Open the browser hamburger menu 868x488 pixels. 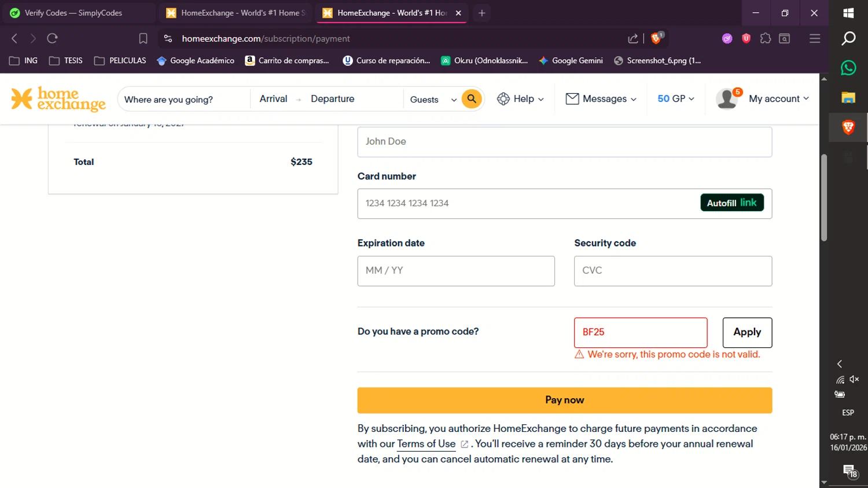click(x=815, y=38)
